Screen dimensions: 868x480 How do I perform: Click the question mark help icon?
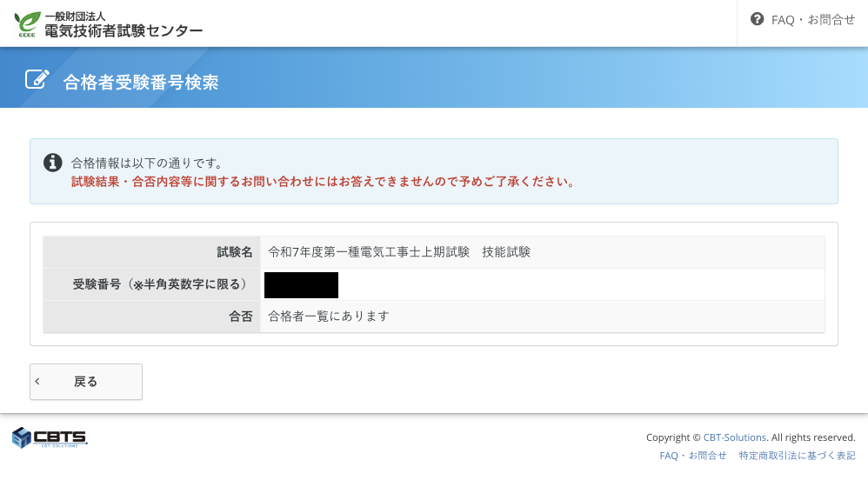point(757,19)
